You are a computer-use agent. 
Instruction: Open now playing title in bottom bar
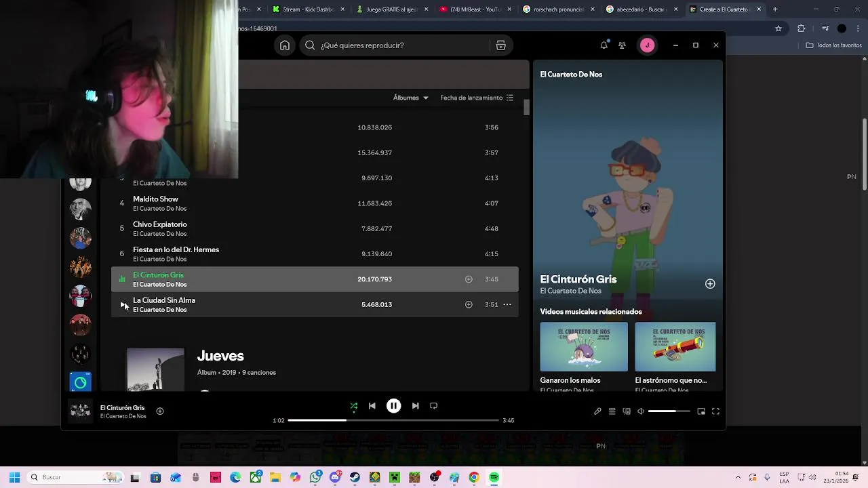(122, 408)
